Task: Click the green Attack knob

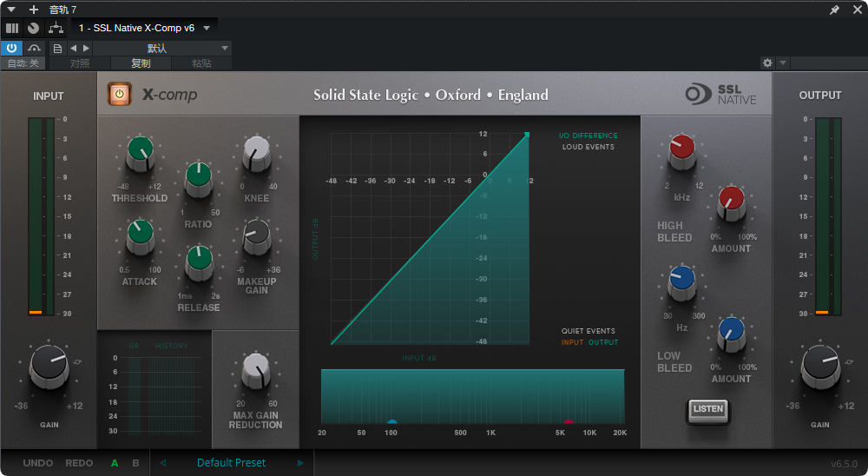Action: coord(141,236)
